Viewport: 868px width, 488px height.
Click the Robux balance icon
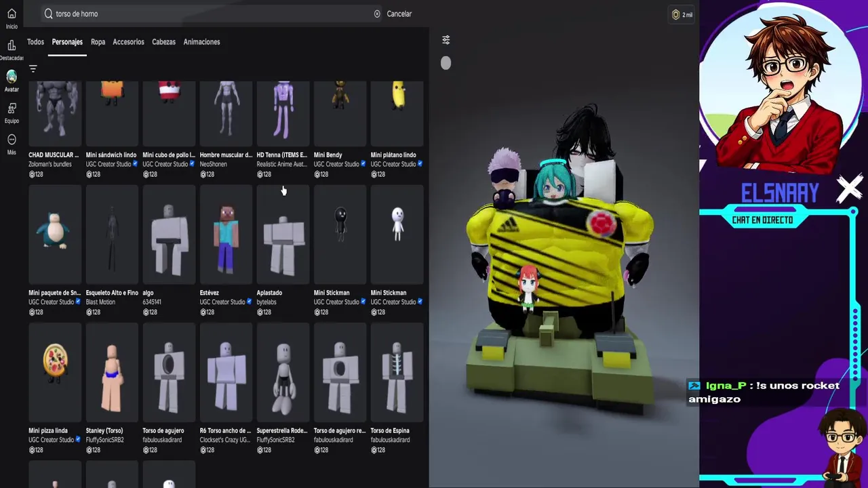[x=675, y=14]
